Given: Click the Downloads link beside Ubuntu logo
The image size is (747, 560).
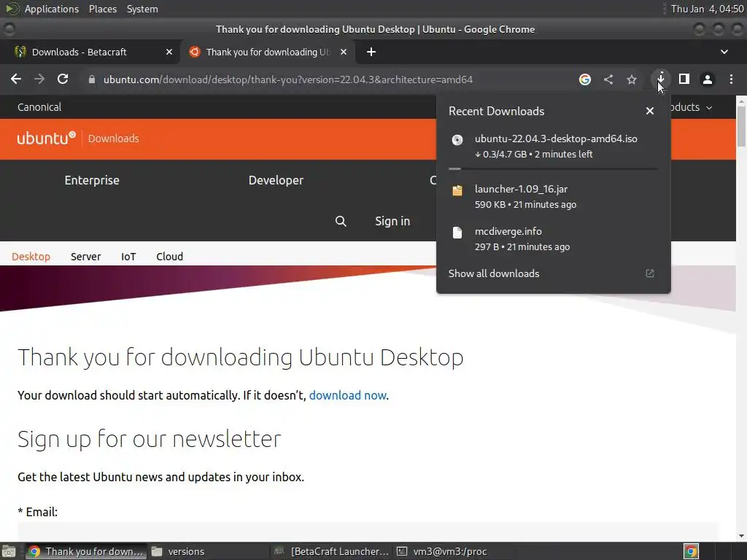Looking at the screenshot, I should [x=113, y=139].
